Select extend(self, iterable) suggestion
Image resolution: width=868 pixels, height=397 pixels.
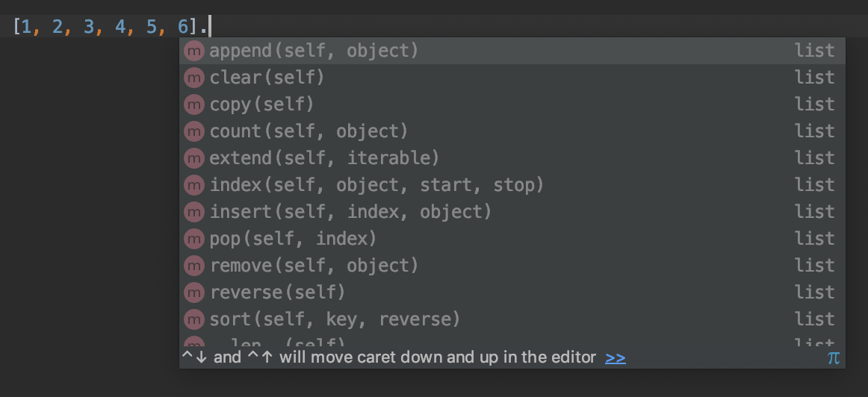[x=324, y=158]
